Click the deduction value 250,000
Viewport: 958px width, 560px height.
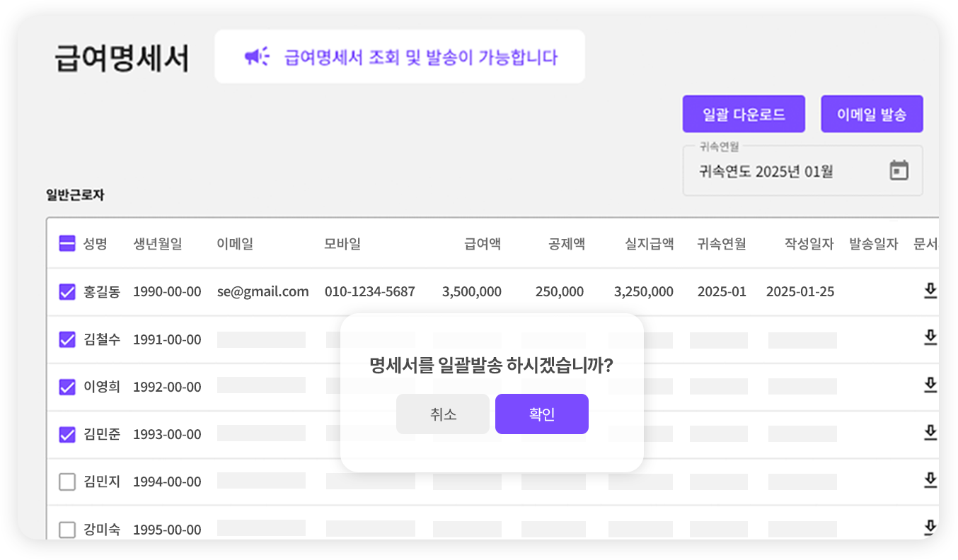pos(560,291)
